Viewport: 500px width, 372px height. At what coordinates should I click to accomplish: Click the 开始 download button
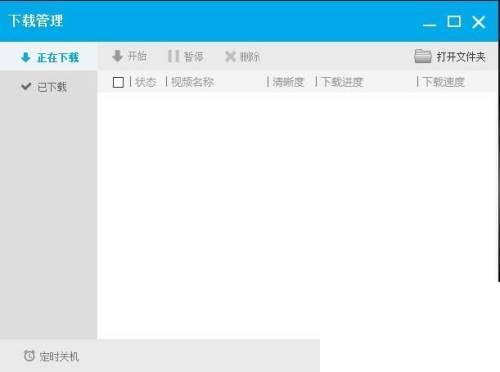point(129,56)
